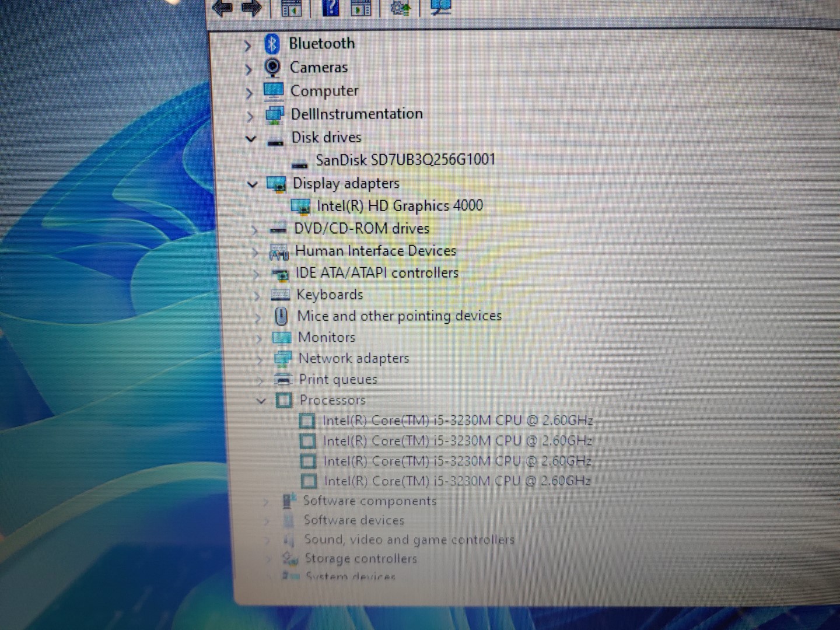Select "Sound, video and game controllers" entry
This screenshot has height=630, width=840.
[x=409, y=540]
